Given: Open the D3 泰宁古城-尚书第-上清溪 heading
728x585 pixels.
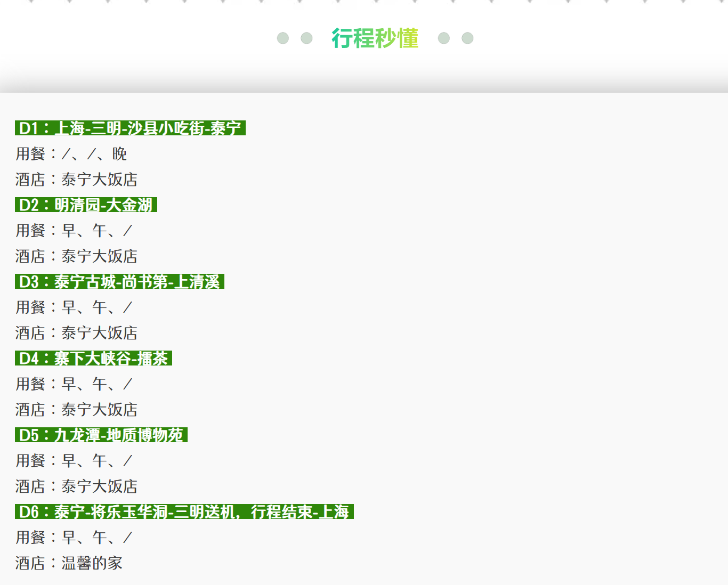Looking at the screenshot, I should point(119,282).
